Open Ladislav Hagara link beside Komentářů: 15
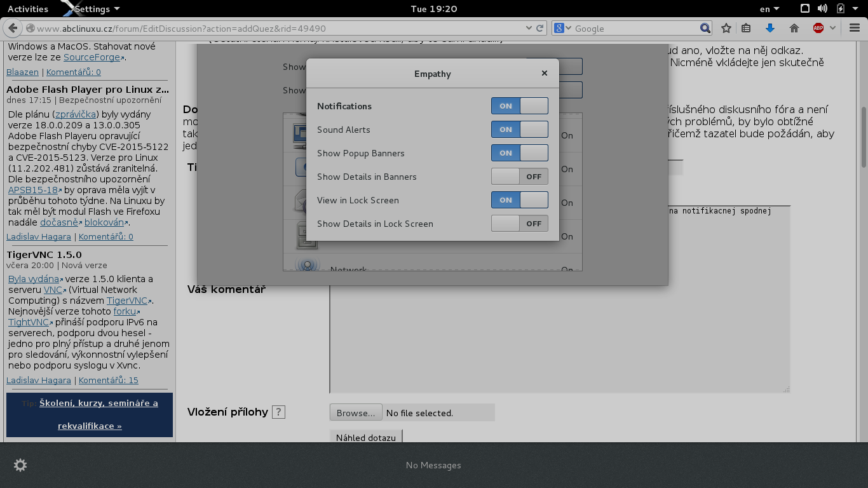 point(39,380)
